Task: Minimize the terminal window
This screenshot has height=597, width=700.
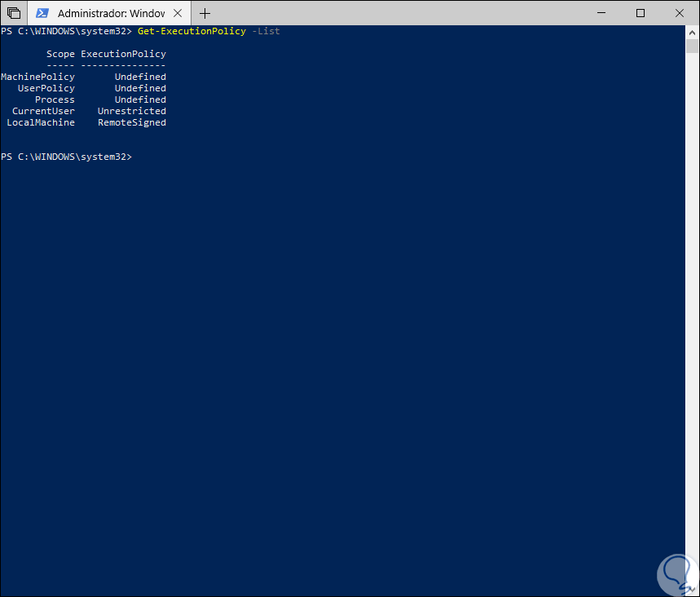Action: click(x=601, y=13)
